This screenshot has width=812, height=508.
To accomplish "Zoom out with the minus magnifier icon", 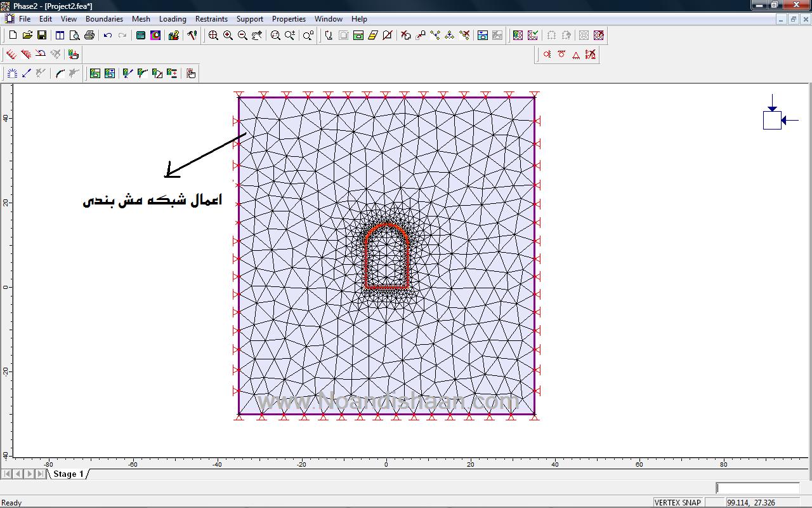I will tap(242, 36).
